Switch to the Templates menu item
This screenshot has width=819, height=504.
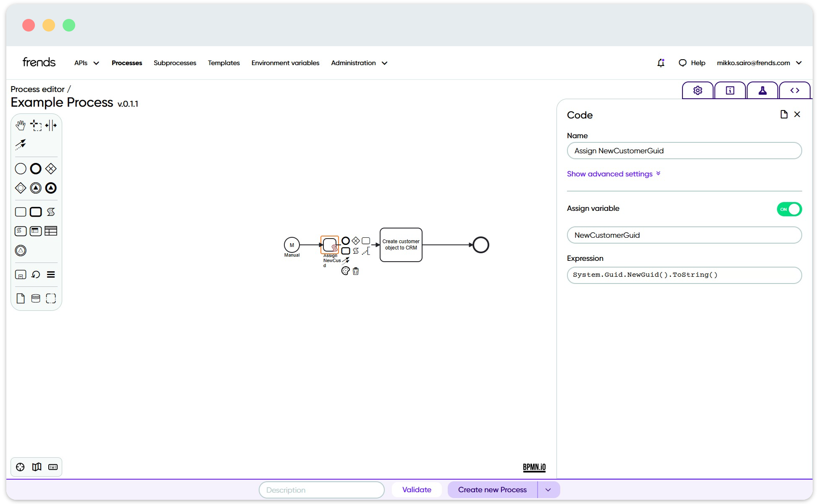pos(223,63)
